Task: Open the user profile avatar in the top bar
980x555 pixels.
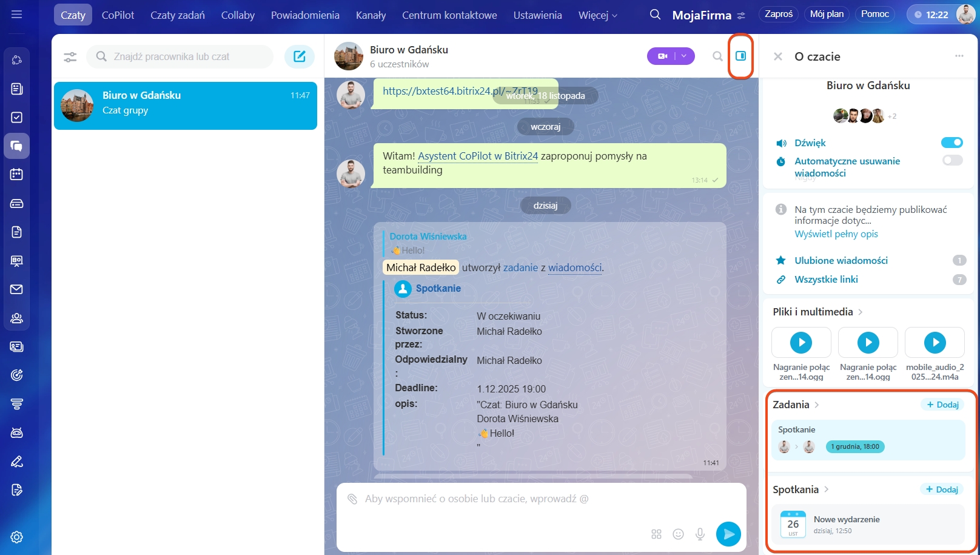Action: coord(965,14)
